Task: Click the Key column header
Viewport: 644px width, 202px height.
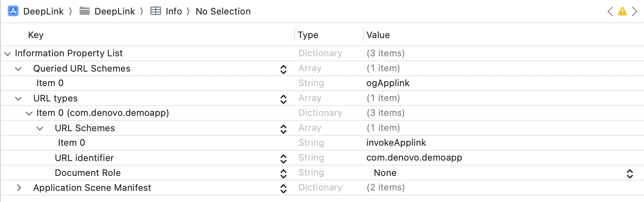Action: (x=36, y=35)
